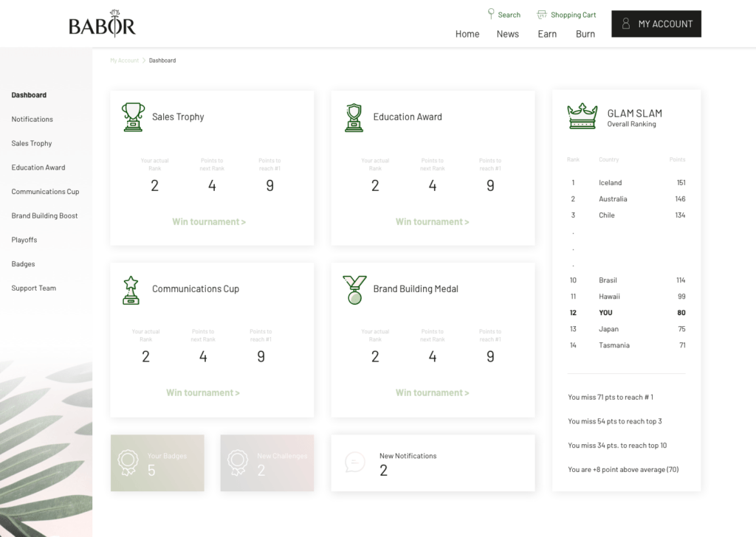Click the Sales Trophy cup icon
Image resolution: width=756 pixels, height=537 pixels.
(x=133, y=117)
